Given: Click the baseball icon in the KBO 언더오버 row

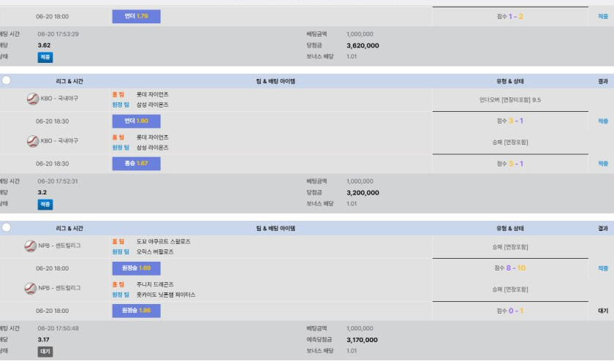Looking at the screenshot, I should click(32, 99).
